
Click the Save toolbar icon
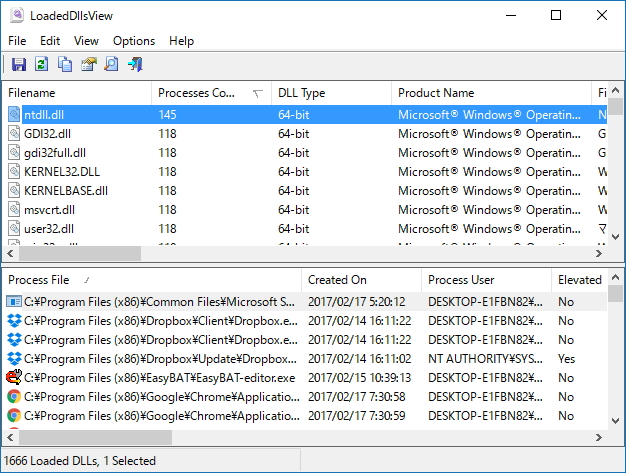click(x=18, y=65)
